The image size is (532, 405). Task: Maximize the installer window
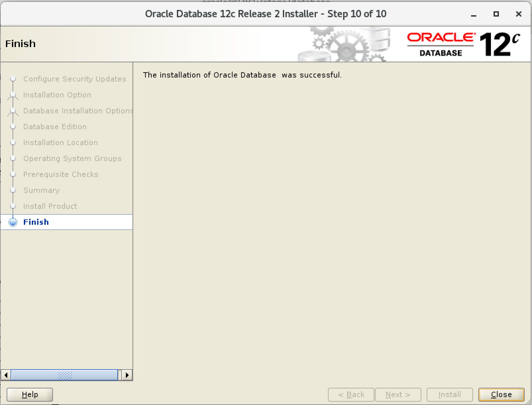pos(496,14)
